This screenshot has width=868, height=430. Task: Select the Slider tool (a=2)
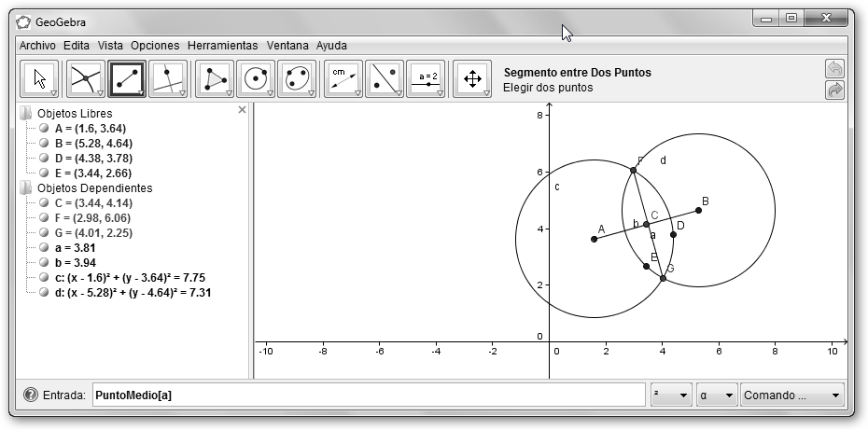(426, 78)
